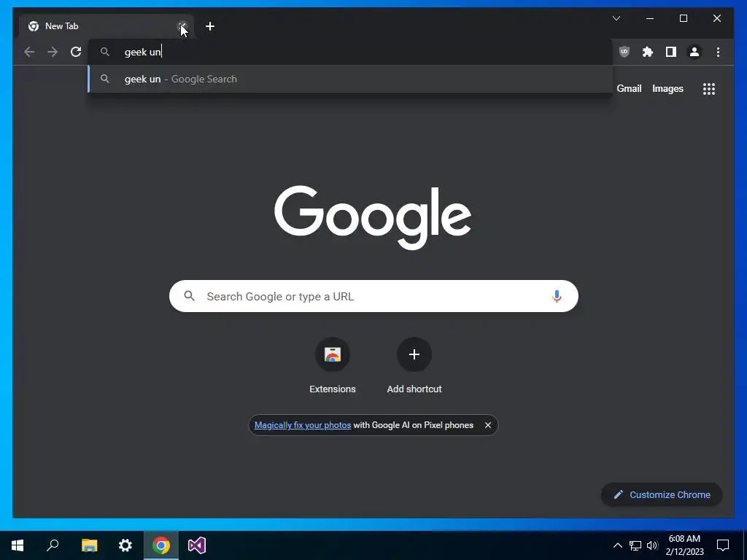The height and width of the screenshot is (560, 747).
Task: Go back using the browser back arrow
Action: 29,52
